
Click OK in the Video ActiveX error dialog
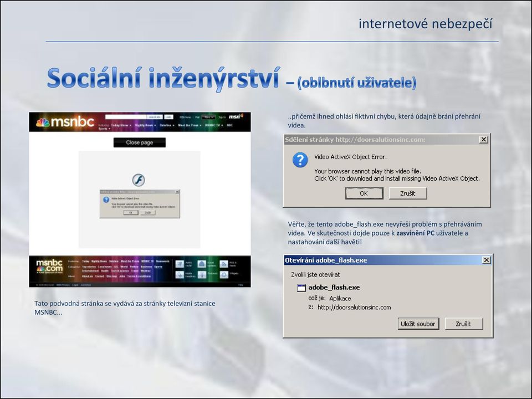click(364, 193)
